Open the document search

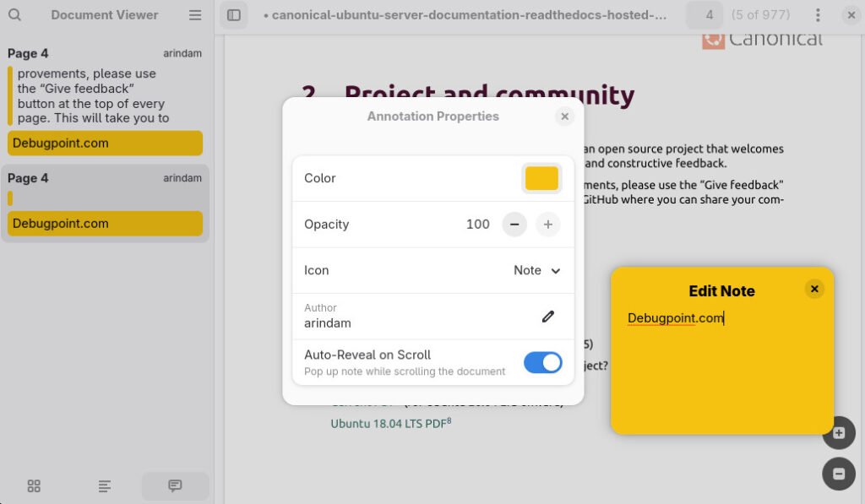(16, 14)
